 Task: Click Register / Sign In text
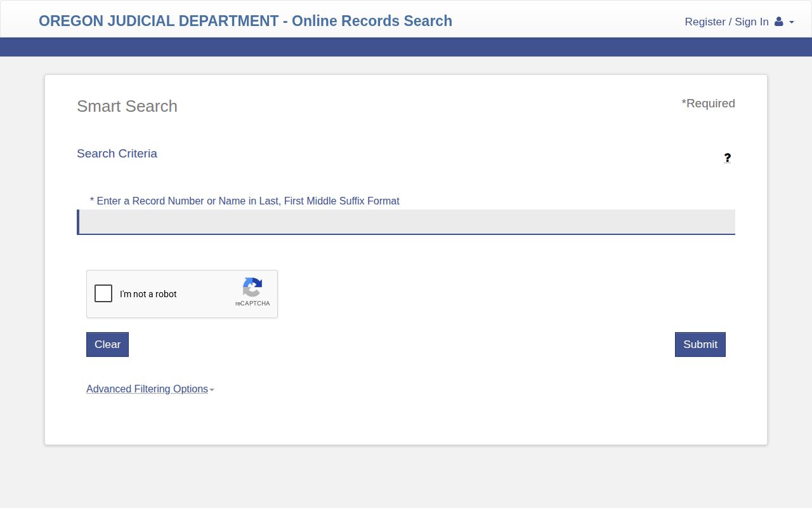point(726,22)
